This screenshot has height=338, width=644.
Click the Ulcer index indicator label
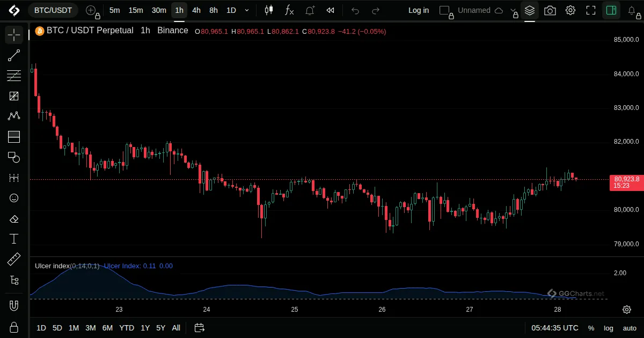pyautogui.click(x=67, y=266)
